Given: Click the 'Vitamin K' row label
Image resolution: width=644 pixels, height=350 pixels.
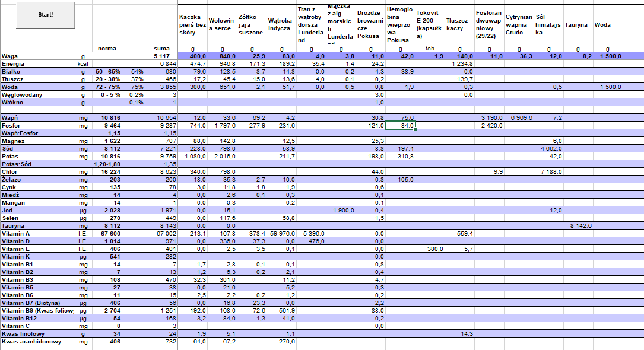Looking at the screenshot, I should point(15,257).
